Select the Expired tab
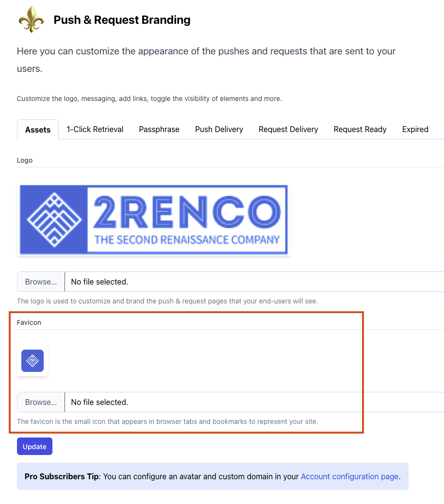This screenshot has width=444, height=504. coord(415,130)
